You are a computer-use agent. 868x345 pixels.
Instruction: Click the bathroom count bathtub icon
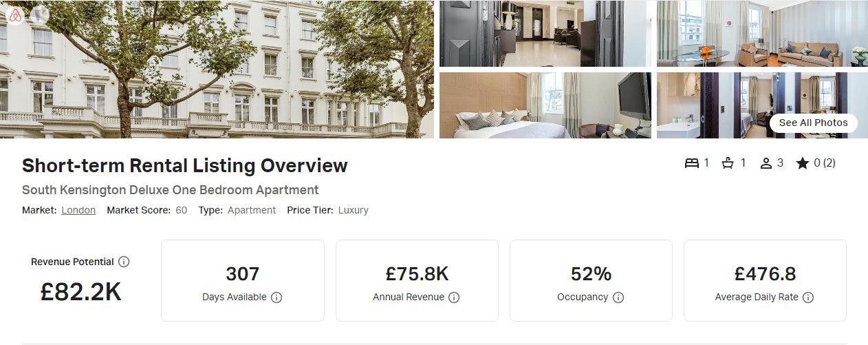pos(728,163)
